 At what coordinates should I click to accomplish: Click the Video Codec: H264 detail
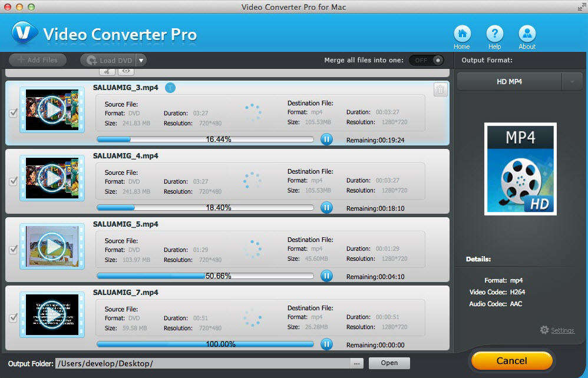click(x=497, y=292)
